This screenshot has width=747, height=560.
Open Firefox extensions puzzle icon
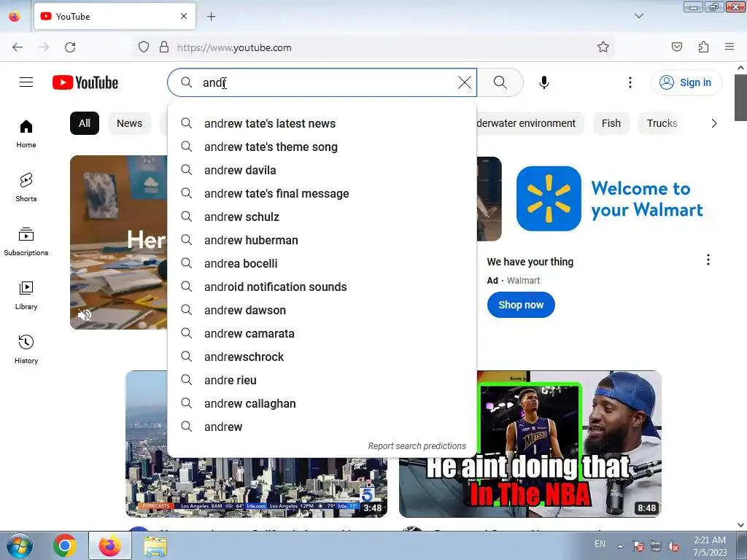703,47
